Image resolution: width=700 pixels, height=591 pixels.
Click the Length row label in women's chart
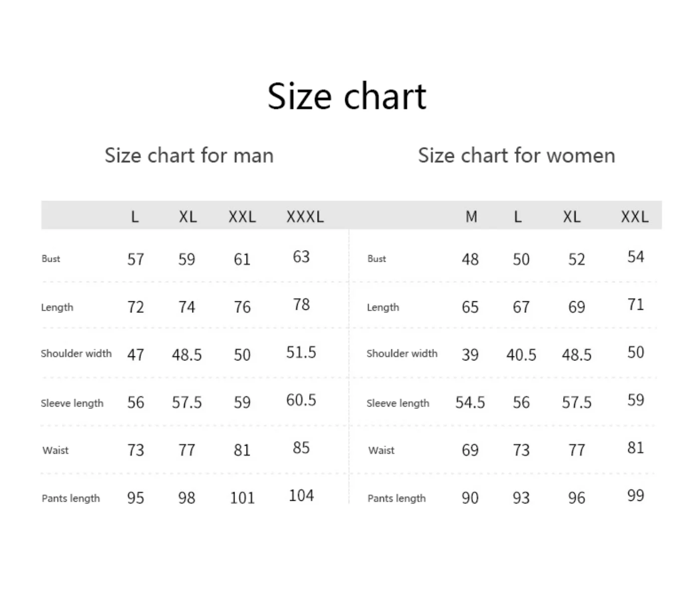[x=383, y=307]
